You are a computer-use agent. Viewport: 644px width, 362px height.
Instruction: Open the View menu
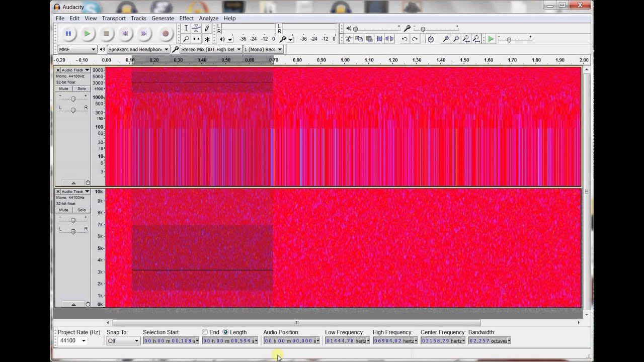pos(91,18)
